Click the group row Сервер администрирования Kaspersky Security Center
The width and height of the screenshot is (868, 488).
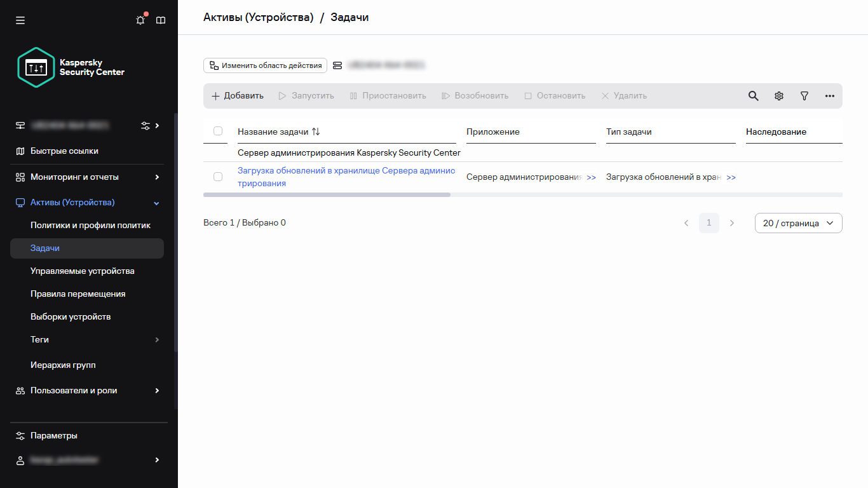pos(349,153)
